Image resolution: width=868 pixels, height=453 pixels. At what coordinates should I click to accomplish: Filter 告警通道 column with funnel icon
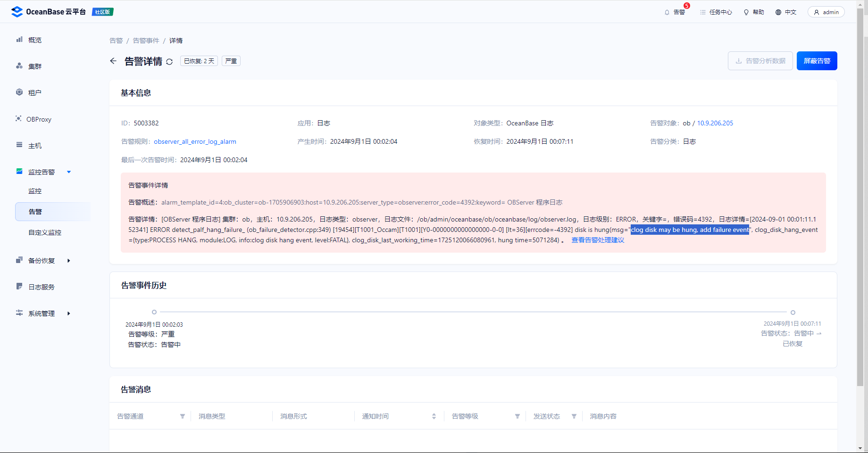pos(183,416)
